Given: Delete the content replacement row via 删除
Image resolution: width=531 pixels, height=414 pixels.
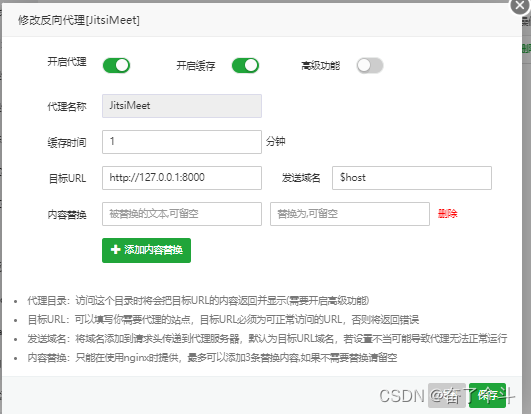Looking at the screenshot, I should tap(447, 214).
